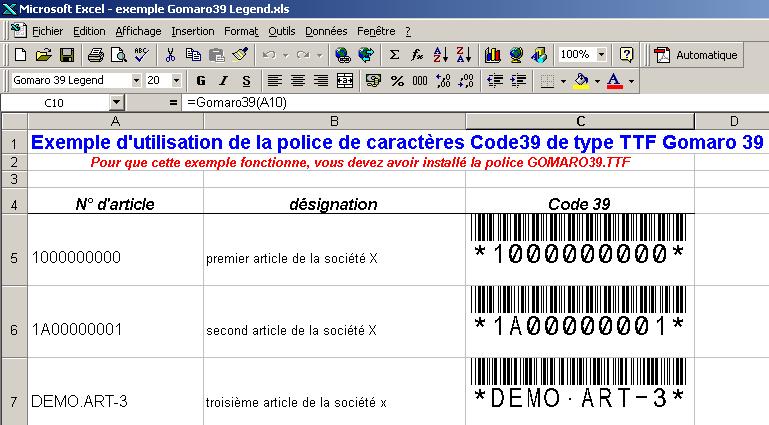Open Help question mark icon
769x425 pixels.
pyautogui.click(x=627, y=55)
